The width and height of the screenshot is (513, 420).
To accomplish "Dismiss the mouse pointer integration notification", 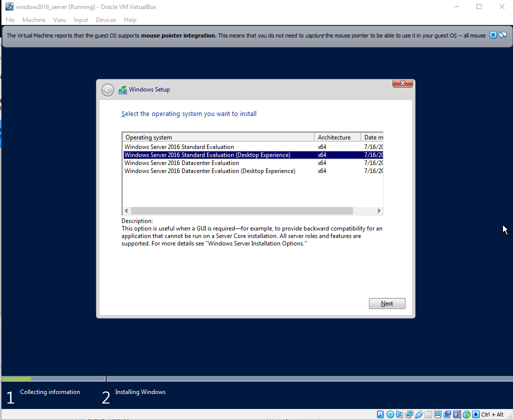I will (493, 35).
